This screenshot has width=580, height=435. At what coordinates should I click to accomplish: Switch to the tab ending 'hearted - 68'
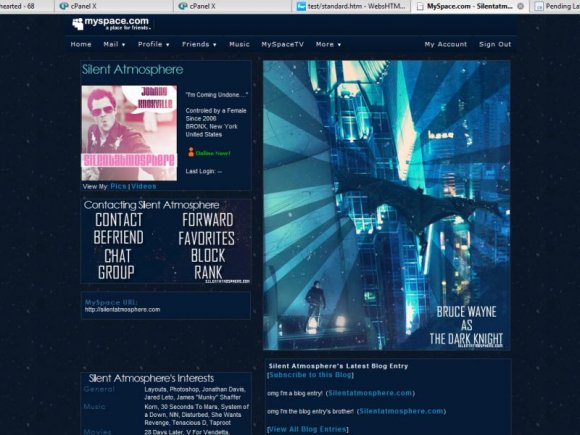pos(26,6)
